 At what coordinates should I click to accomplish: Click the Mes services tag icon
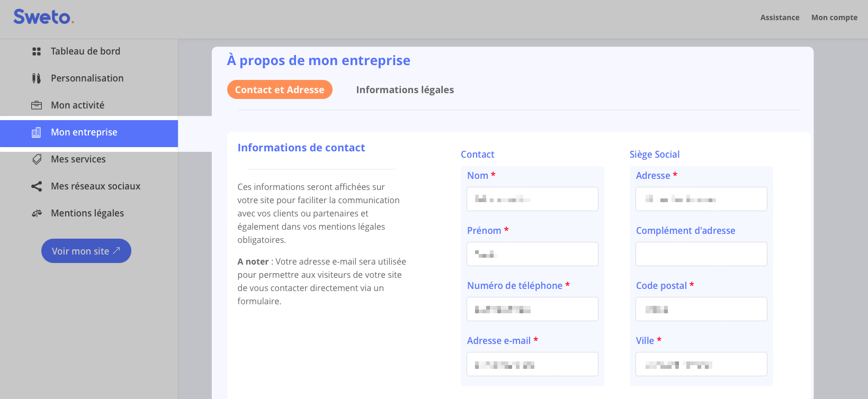pos(37,159)
